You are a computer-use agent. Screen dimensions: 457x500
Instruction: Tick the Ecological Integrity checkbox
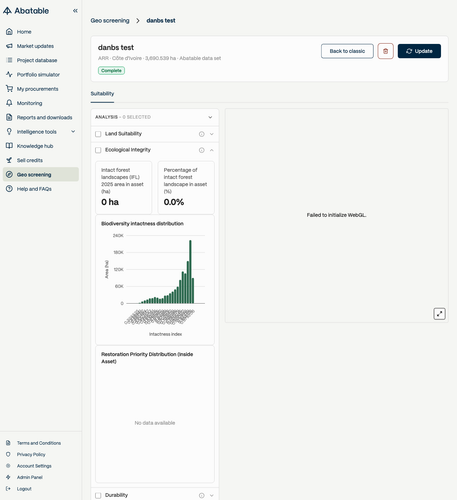click(98, 150)
